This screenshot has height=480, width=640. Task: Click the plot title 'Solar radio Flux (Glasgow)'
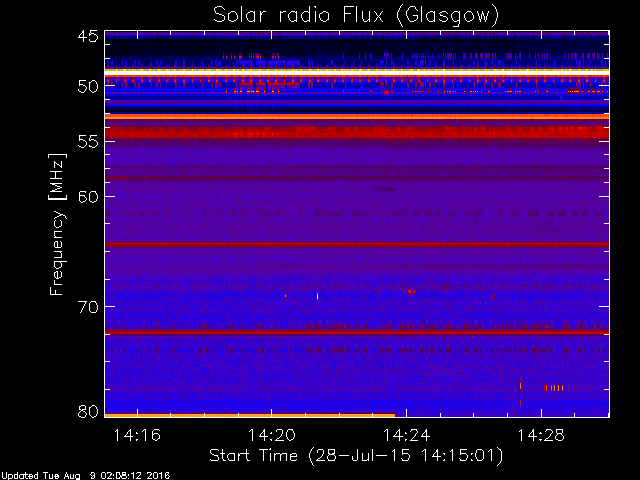pyautogui.click(x=356, y=16)
